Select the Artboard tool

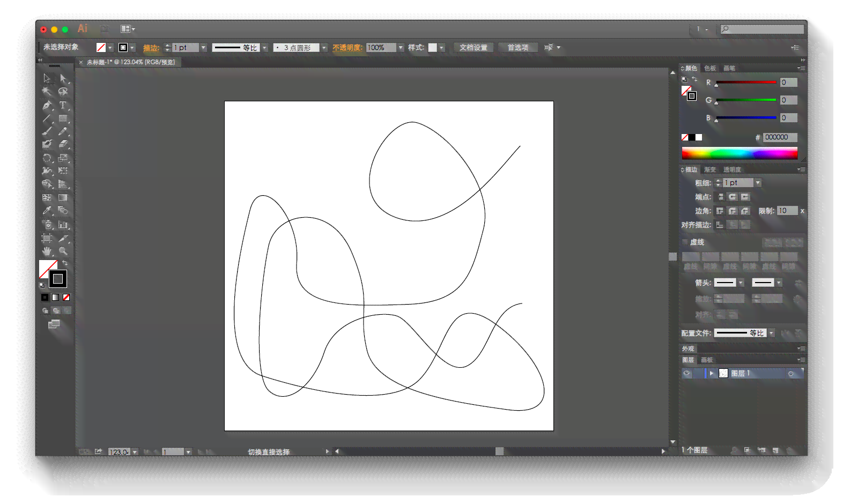[47, 238]
